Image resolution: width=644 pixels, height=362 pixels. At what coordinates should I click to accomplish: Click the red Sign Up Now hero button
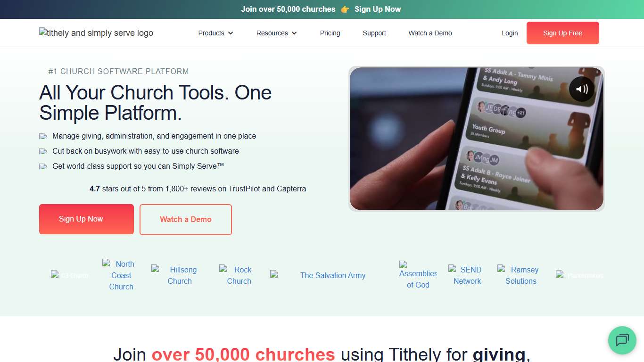pyautogui.click(x=86, y=219)
